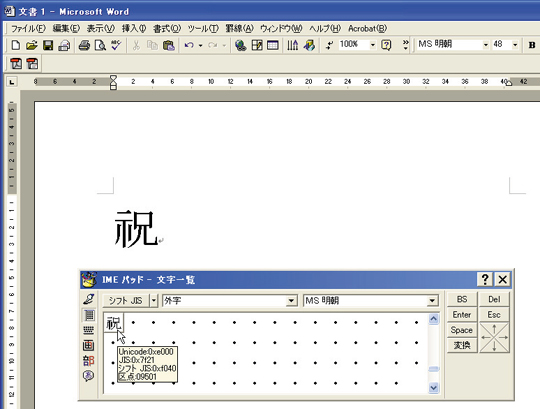The height and width of the screenshot is (409, 540).
Task: Click the 変換 button in IME Pad
Action: (x=462, y=345)
